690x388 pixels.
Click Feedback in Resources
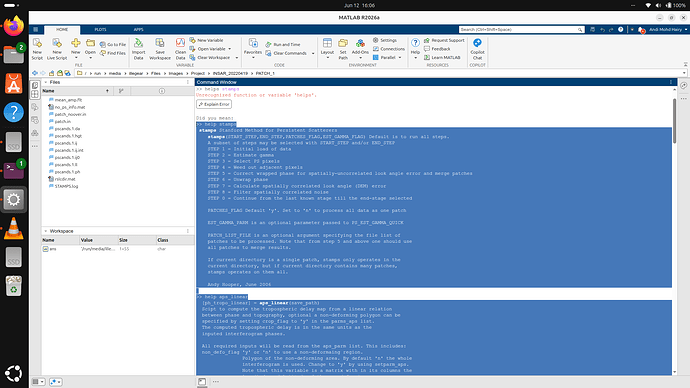[437, 49]
